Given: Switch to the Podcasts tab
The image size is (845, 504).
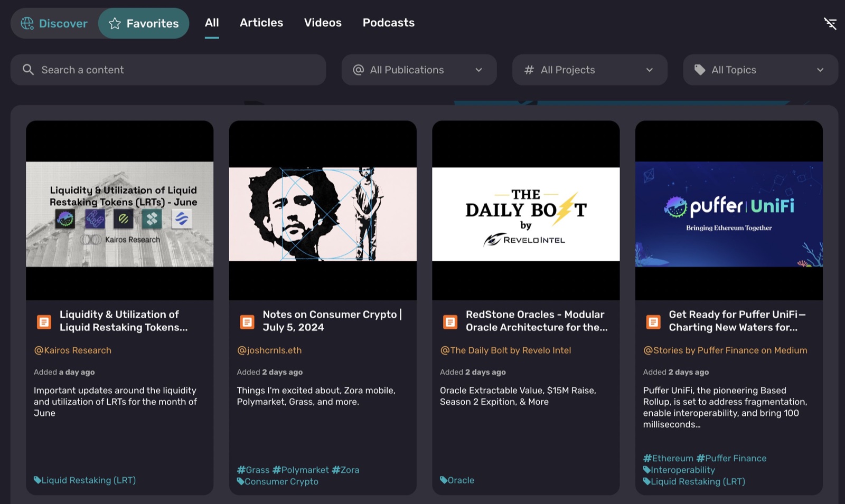Looking at the screenshot, I should click(x=389, y=23).
